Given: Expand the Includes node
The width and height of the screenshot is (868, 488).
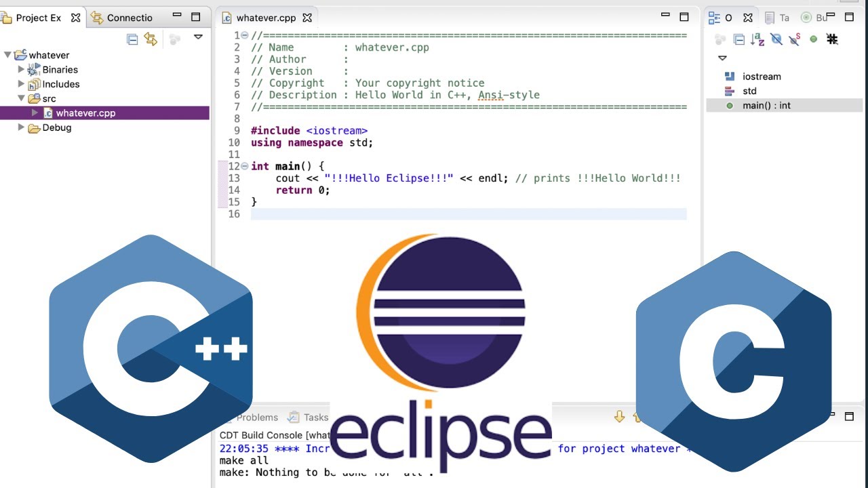Looking at the screenshot, I should pyautogui.click(x=21, y=84).
